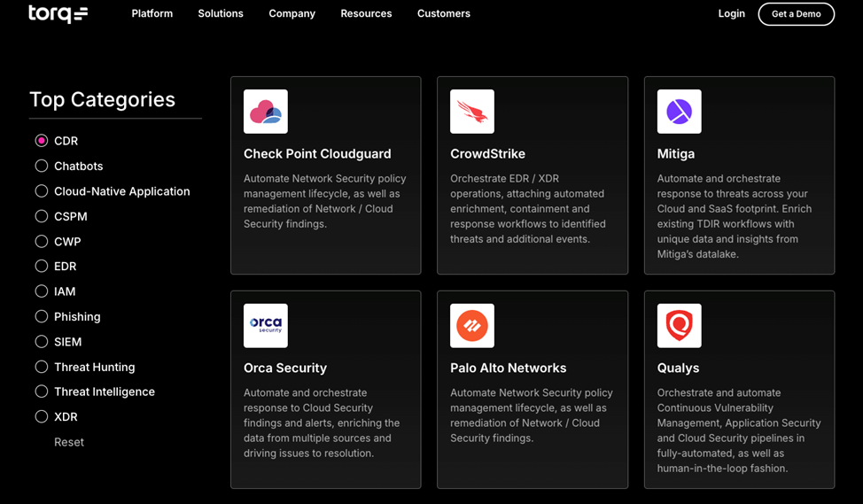The height and width of the screenshot is (504, 863).
Task: Open the Qualys integration title
Action: [678, 368]
